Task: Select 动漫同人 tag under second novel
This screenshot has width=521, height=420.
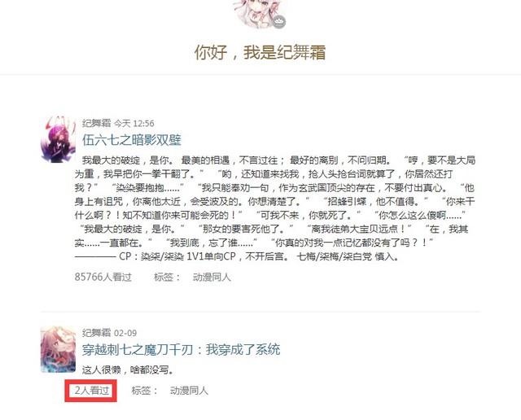Action: click(x=189, y=391)
